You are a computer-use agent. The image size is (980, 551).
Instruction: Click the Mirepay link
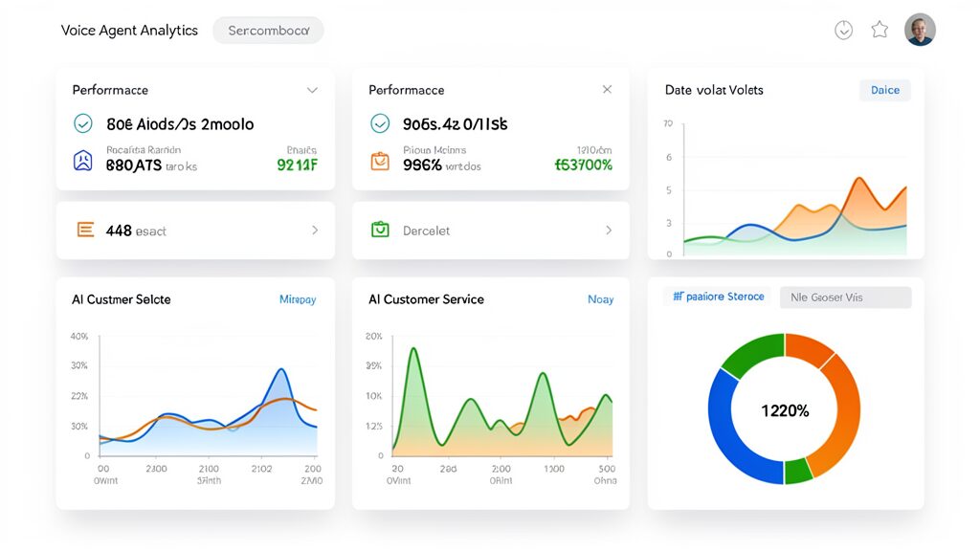tap(298, 299)
